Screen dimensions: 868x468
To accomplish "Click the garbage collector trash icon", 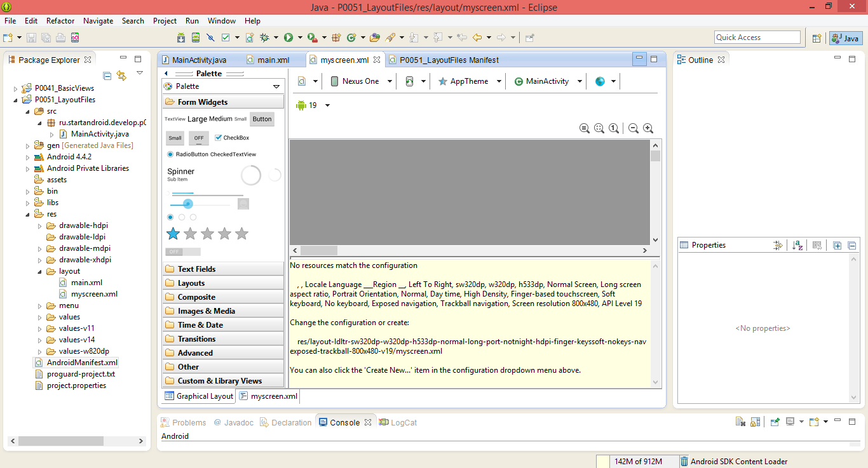I will [684, 462].
